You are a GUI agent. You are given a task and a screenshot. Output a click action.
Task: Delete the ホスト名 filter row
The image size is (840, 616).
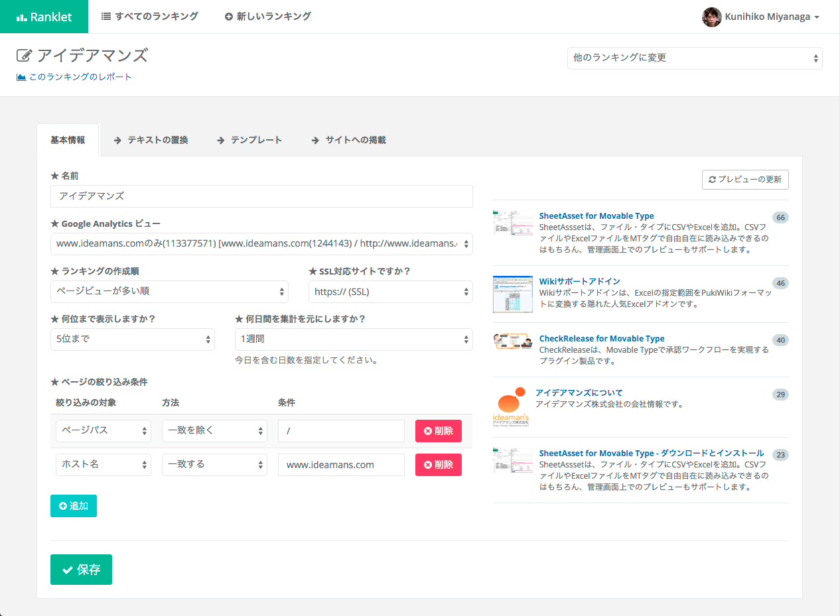click(439, 465)
